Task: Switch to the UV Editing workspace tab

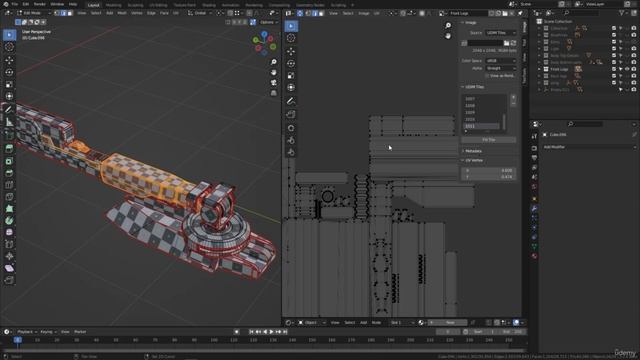Action: click(158, 5)
